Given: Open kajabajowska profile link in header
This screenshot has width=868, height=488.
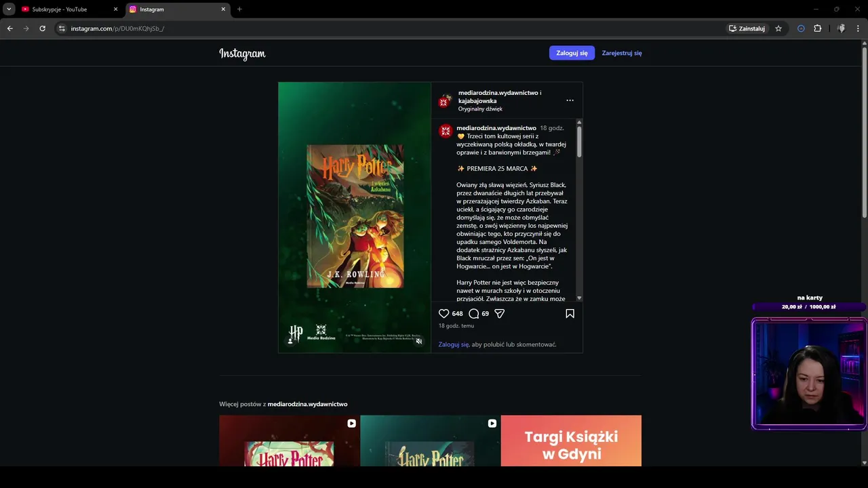Looking at the screenshot, I should click(x=477, y=101).
